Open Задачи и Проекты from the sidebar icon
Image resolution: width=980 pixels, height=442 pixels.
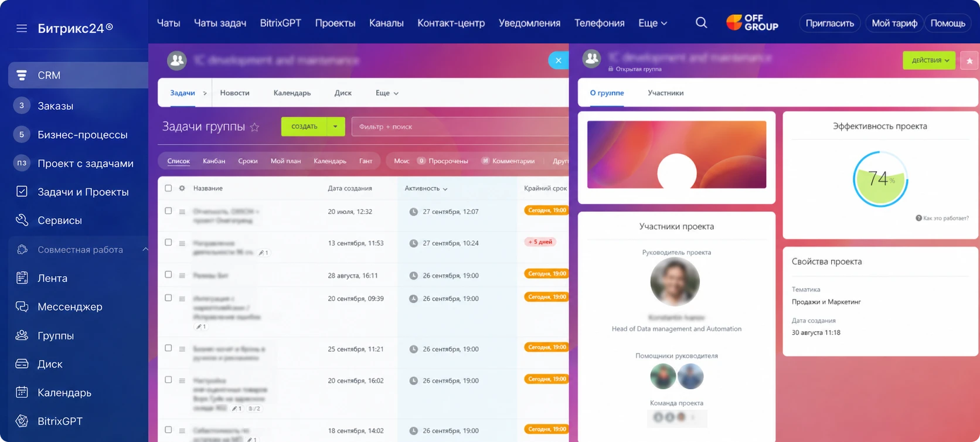22,192
